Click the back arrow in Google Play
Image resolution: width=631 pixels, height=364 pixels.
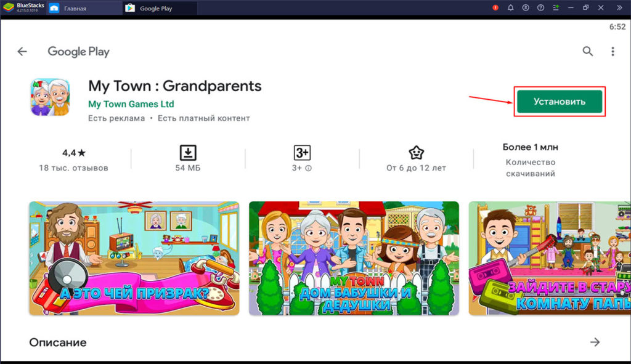[x=22, y=52]
